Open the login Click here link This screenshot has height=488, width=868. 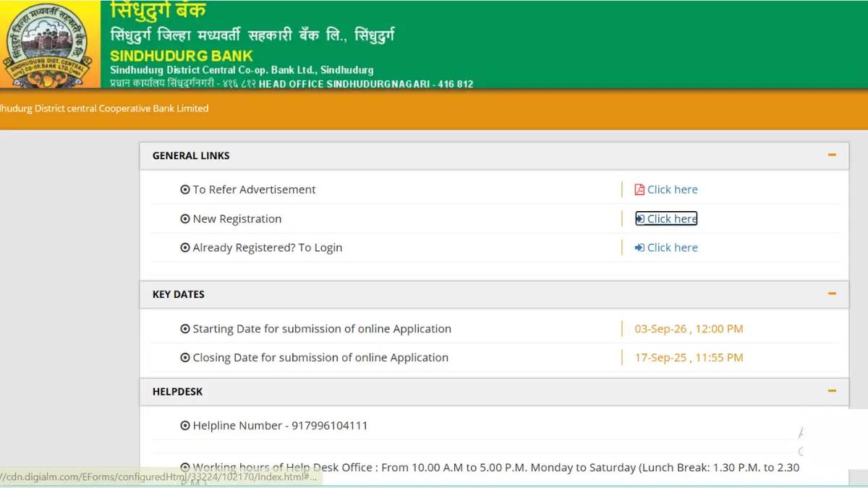coord(672,247)
